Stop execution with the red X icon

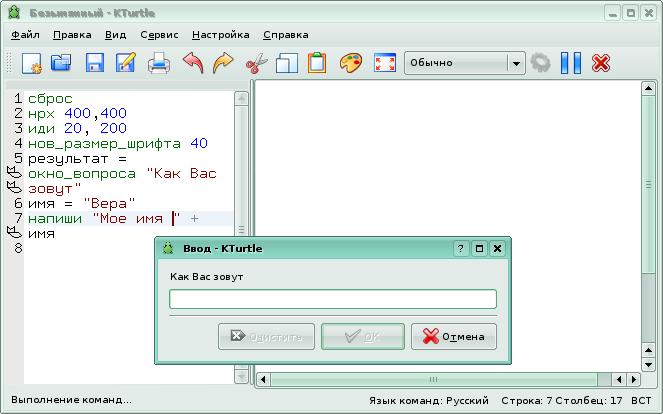click(x=601, y=63)
